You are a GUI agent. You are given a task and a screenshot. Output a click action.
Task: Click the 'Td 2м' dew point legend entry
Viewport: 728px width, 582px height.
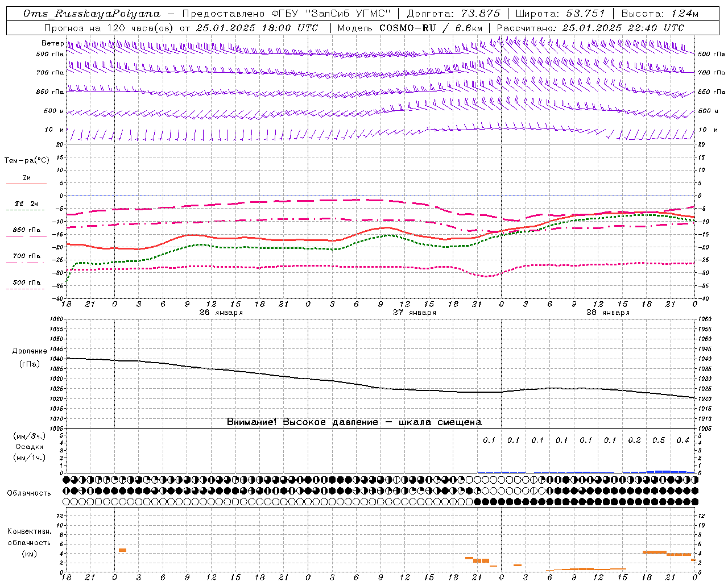26,203
